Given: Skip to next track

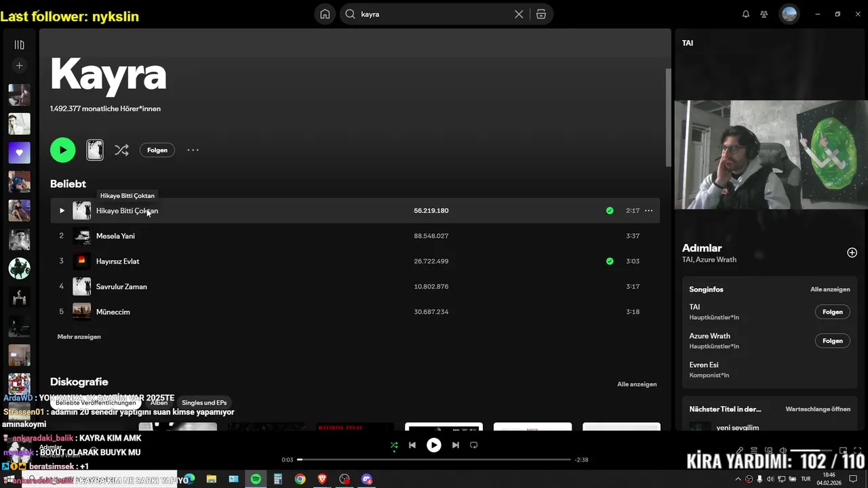Looking at the screenshot, I should click(456, 445).
